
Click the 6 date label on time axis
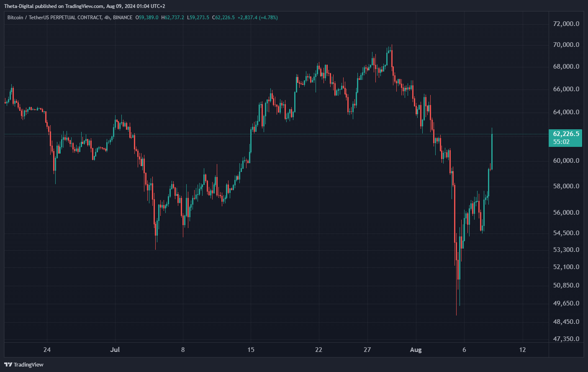coord(464,350)
